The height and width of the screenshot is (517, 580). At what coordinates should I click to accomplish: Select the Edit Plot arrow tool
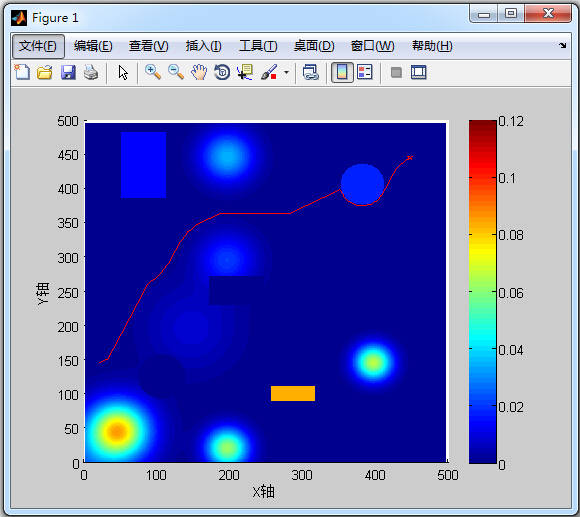click(x=123, y=72)
